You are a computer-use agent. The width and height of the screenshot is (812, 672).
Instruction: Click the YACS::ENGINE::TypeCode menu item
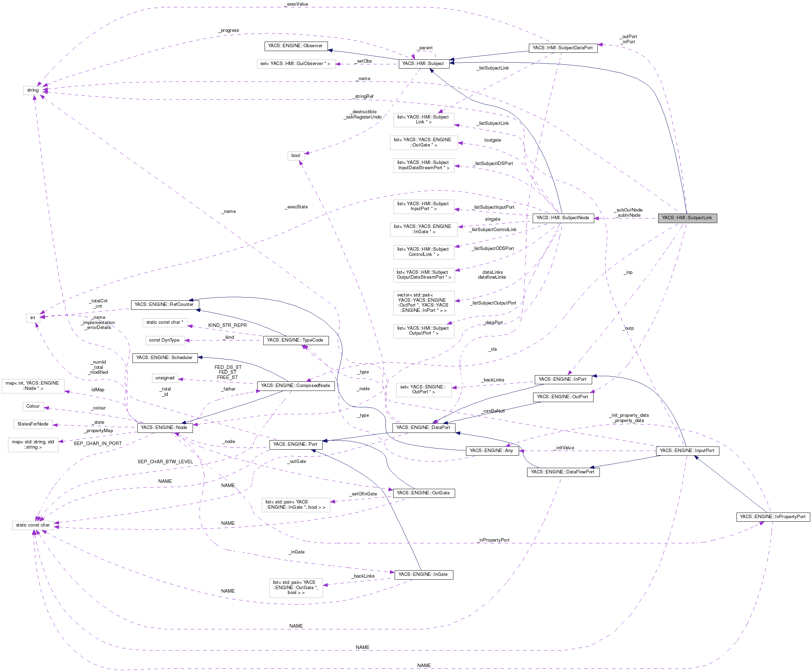click(x=310, y=339)
